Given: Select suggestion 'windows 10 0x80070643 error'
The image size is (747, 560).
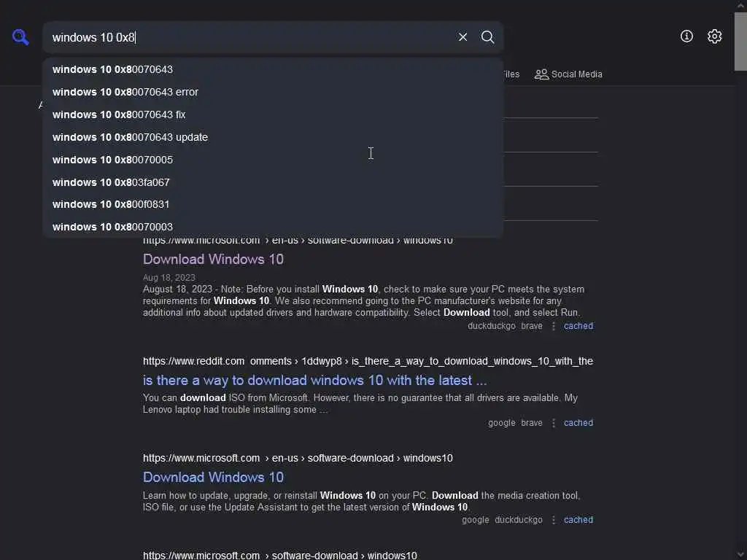Looking at the screenshot, I should 273,92.
